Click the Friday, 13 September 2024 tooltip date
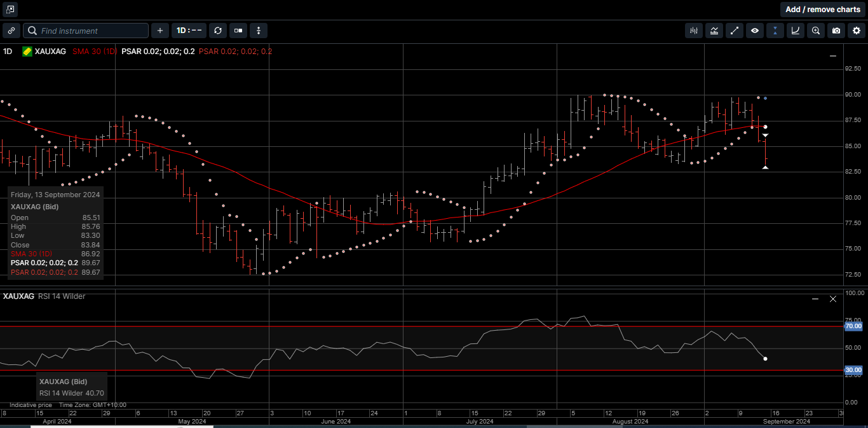 click(x=55, y=195)
